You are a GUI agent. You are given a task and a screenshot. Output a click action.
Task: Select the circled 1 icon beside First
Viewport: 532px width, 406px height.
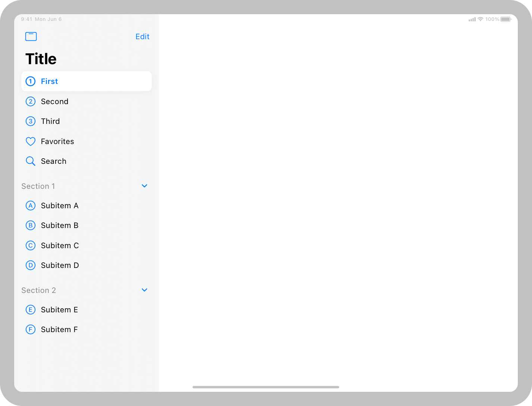click(31, 81)
